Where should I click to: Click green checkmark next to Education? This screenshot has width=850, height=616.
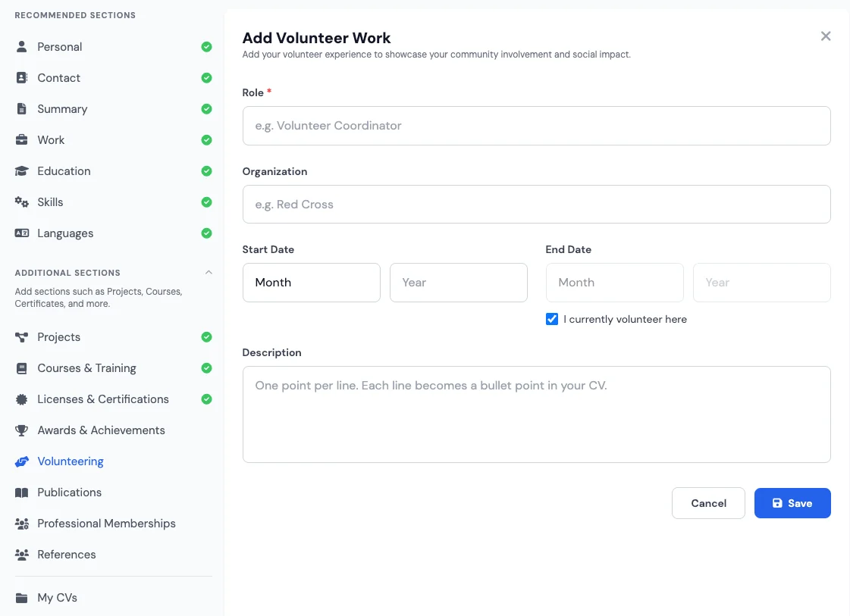point(206,171)
